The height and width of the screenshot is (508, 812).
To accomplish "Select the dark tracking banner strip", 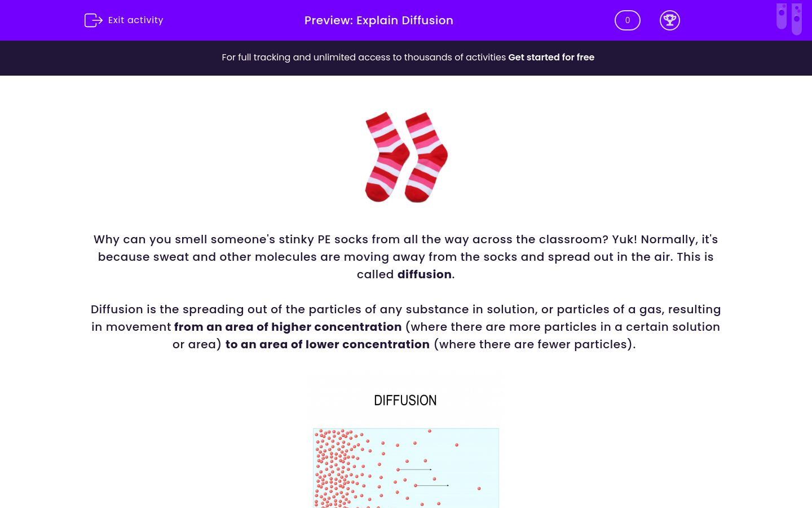I will pyautogui.click(x=406, y=58).
